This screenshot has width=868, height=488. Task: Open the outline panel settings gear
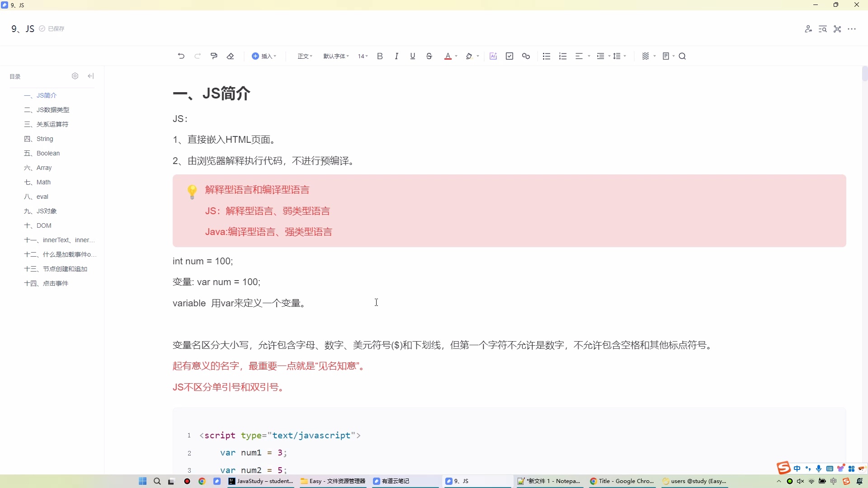(75, 76)
